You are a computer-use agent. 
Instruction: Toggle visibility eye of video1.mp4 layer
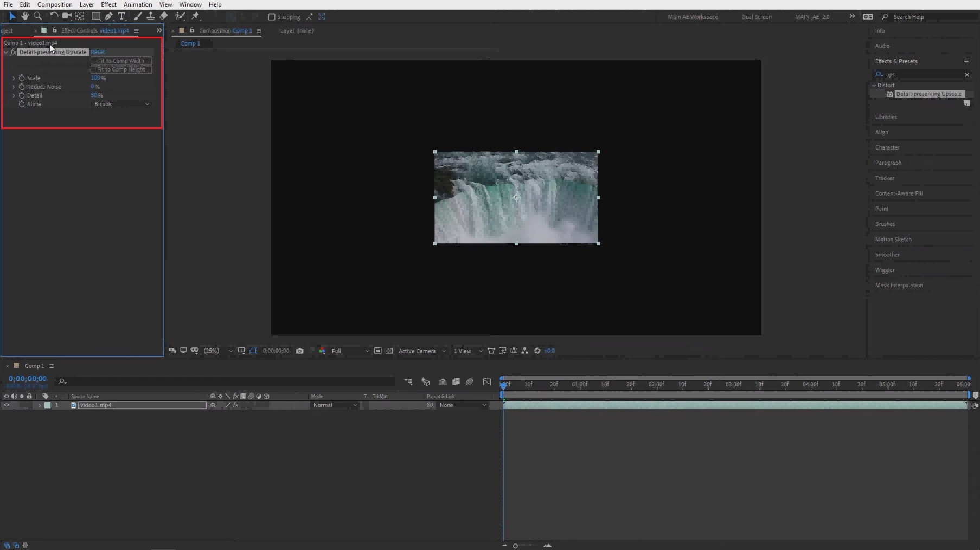(x=7, y=405)
